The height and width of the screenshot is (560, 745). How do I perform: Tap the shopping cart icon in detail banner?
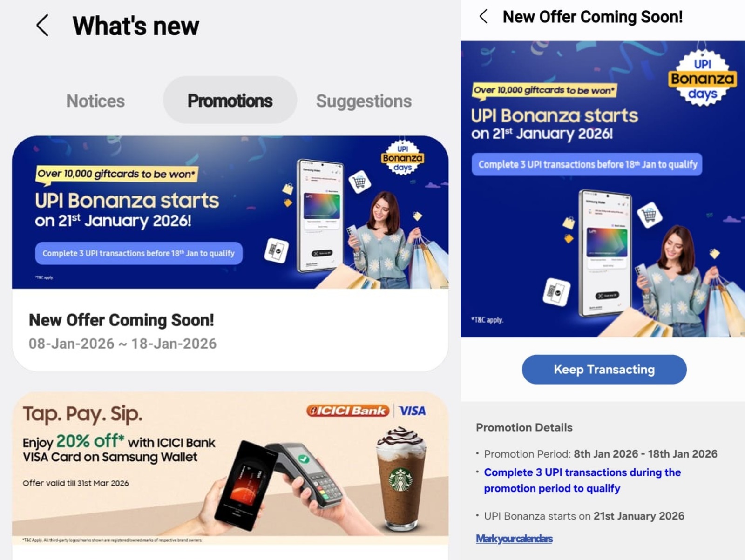[649, 215]
